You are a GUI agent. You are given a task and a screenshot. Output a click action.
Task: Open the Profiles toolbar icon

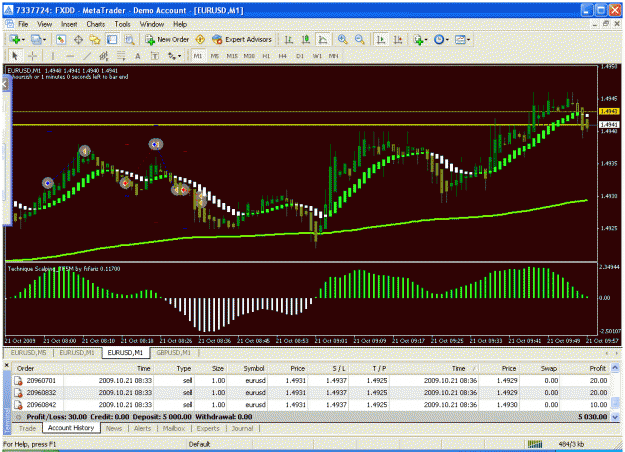(36, 39)
